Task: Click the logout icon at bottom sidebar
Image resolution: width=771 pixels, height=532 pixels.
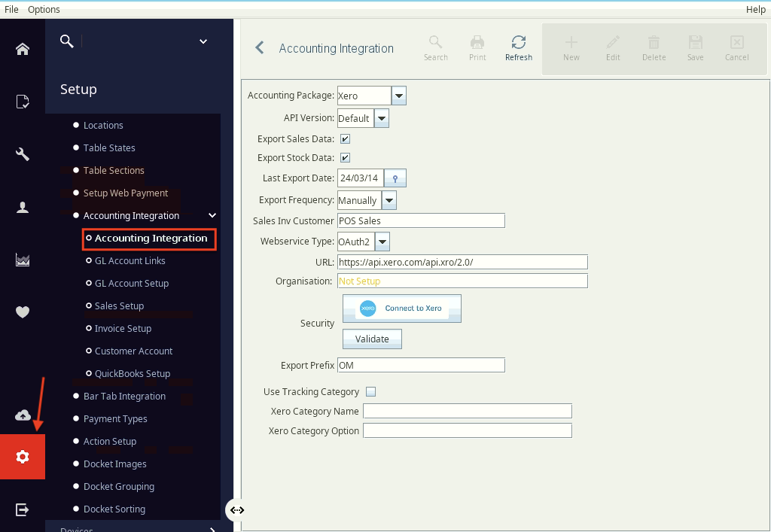Action: pyautogui.click(x=22, y=509)
